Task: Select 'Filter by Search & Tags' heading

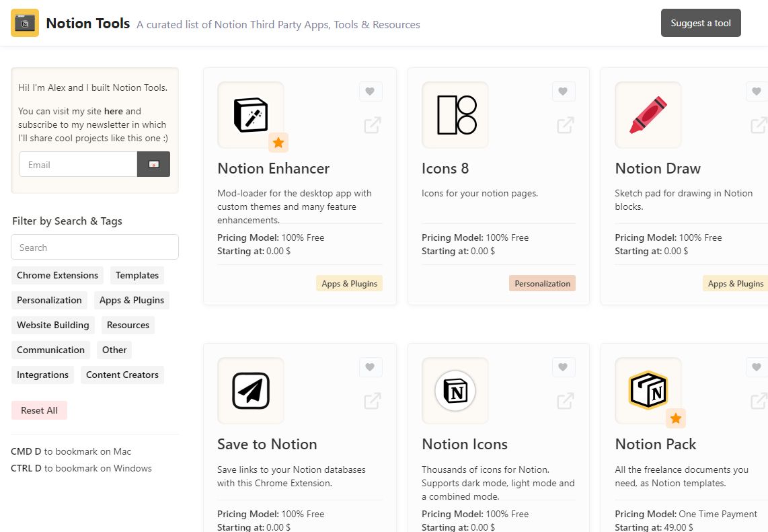Action: tap(67, 221)
